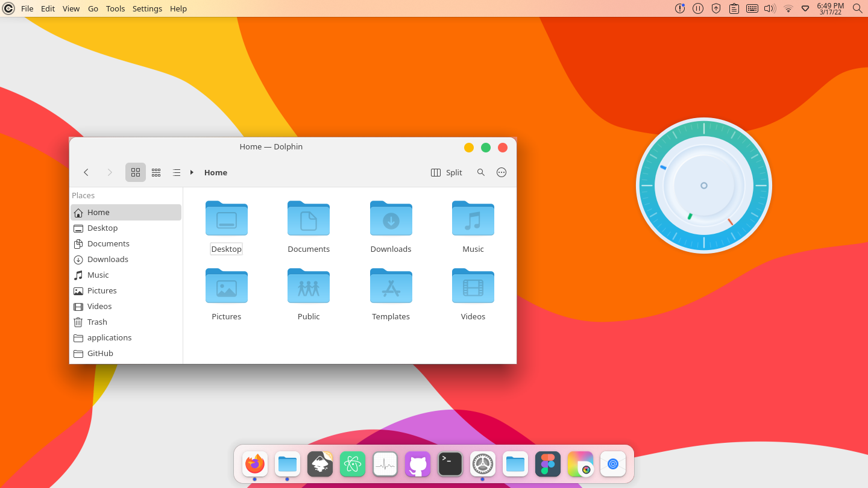Open the first file manager dock icon
The height and width of the screenshot is (488, 868).
coord(288,465)
